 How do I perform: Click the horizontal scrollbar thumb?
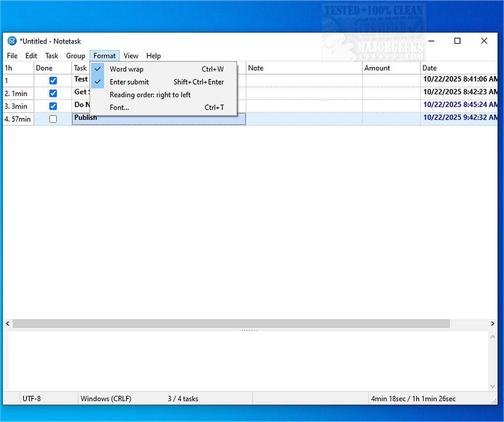coord(231,324)
